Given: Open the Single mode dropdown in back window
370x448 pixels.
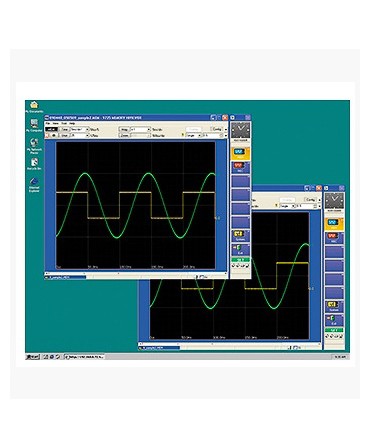Looking at the screenshot, I should 287,206.
